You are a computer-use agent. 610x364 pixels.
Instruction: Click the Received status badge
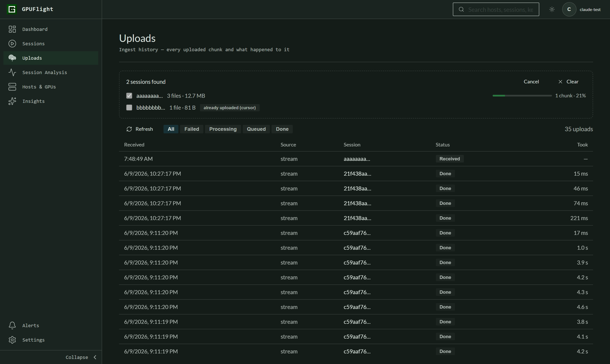click(449, 159)
